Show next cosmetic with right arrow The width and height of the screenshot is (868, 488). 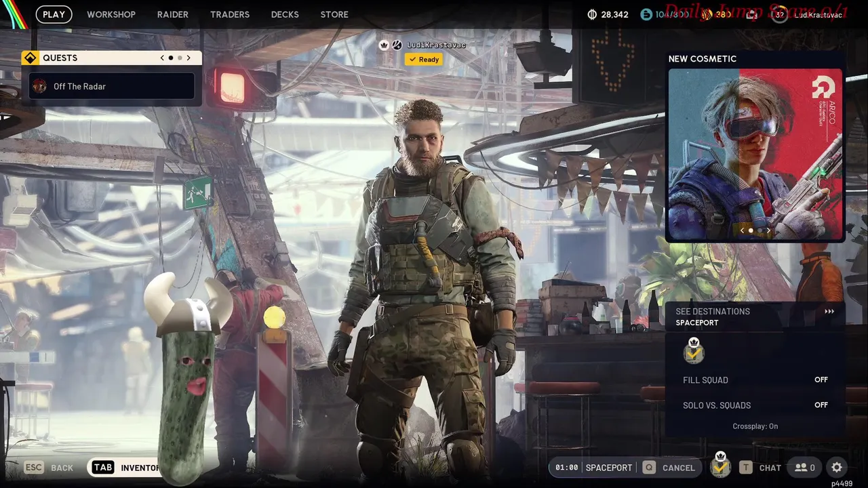(x=768, y=231)
